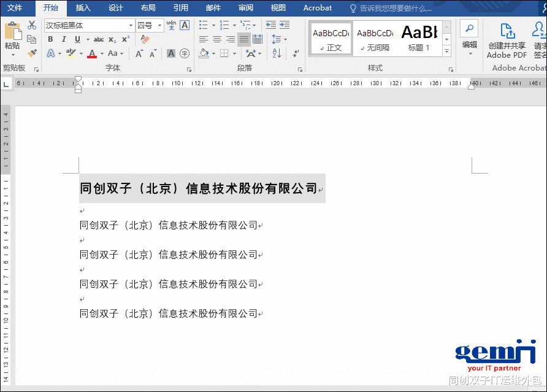Toggle show/hide paragraph marks

pos(296,54)
